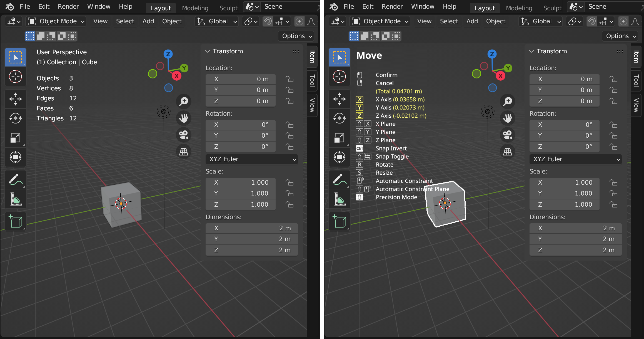
Task: Open XYZ Euler rotation mode dropdown in left window
Action: (x=252, y=159)
